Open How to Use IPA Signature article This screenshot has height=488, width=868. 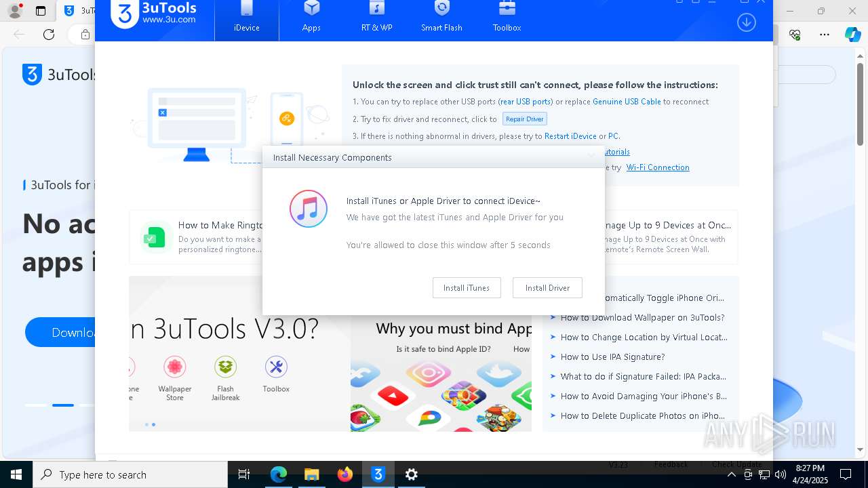click(x=612, y=357)
